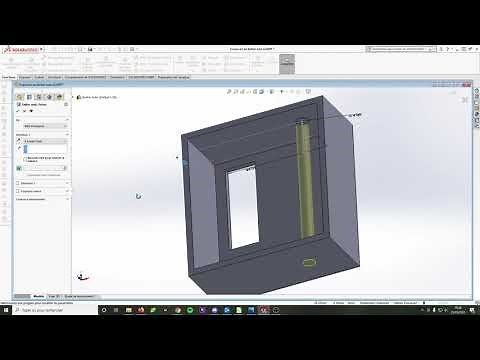The image size is (480, 360).
Task: Enable the thin feature checkbox
Action: click(18, 191)
